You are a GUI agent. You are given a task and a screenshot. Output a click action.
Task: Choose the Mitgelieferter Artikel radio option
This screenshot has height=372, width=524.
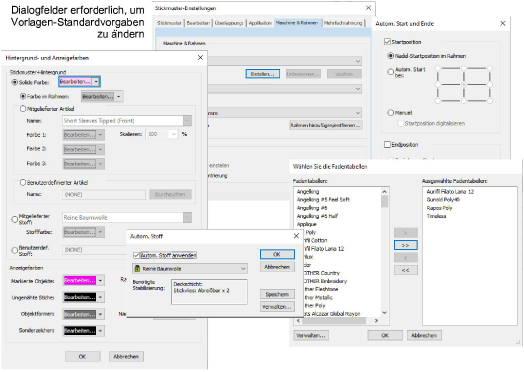point(23,109)
